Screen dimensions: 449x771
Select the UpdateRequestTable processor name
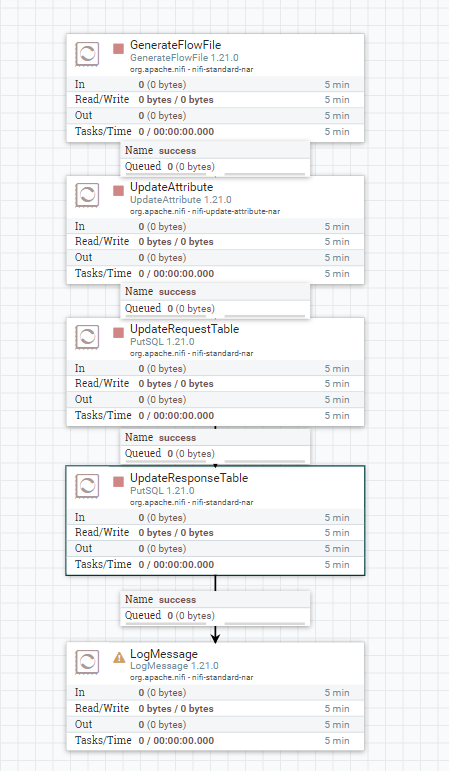coord(184,329)
